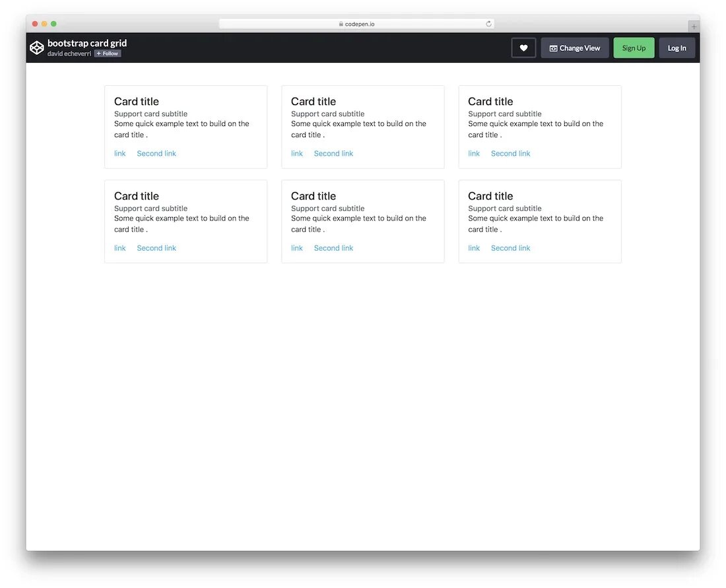This screenshot has height=588, width=726.
Task: Click "Some quick example text" paragraph in bottom-middle card
Action: [x=358, y=224]
